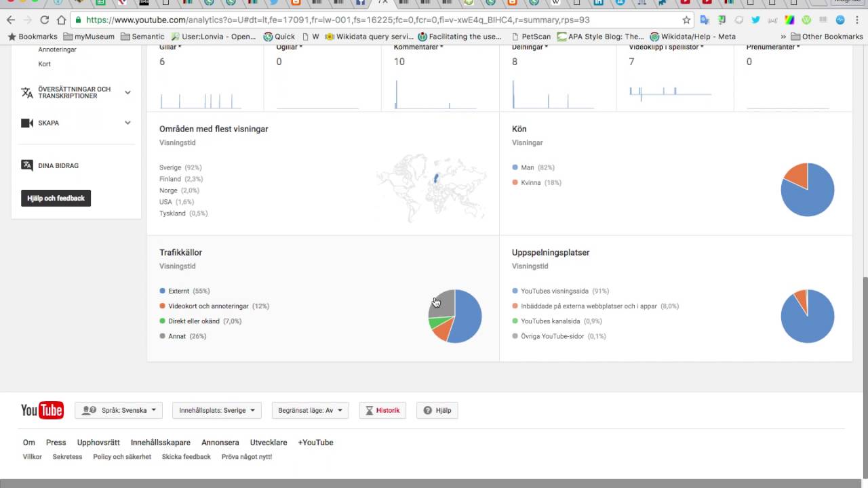Click Områden med flest visningar heading
Viewport: 868px width, 488px height.
click(x=214, y=129)
